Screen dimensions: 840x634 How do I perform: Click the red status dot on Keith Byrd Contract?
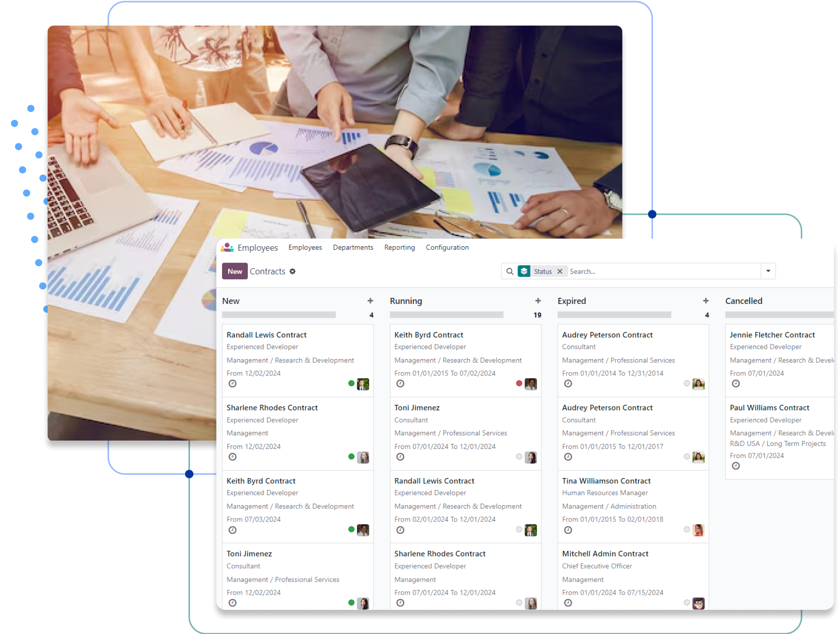(x=519, y=384)
